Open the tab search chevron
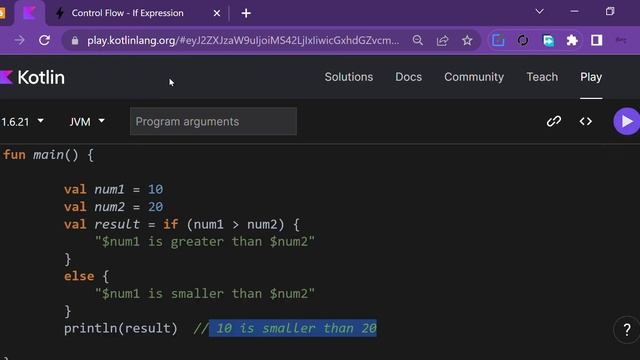Screen dimensions: 640x360 coord(540,11)
